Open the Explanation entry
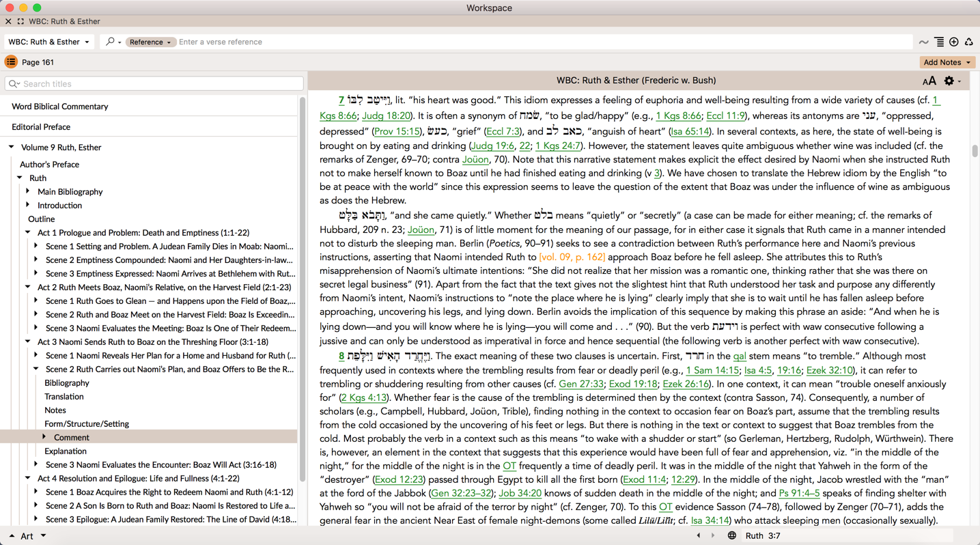The height and width of the screenshot is (545, 980). point(66,451)
